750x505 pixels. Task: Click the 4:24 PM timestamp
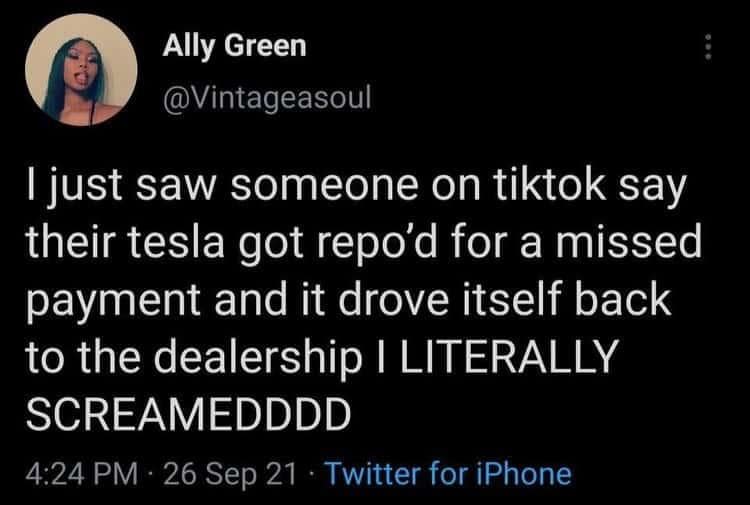point(84,472)
